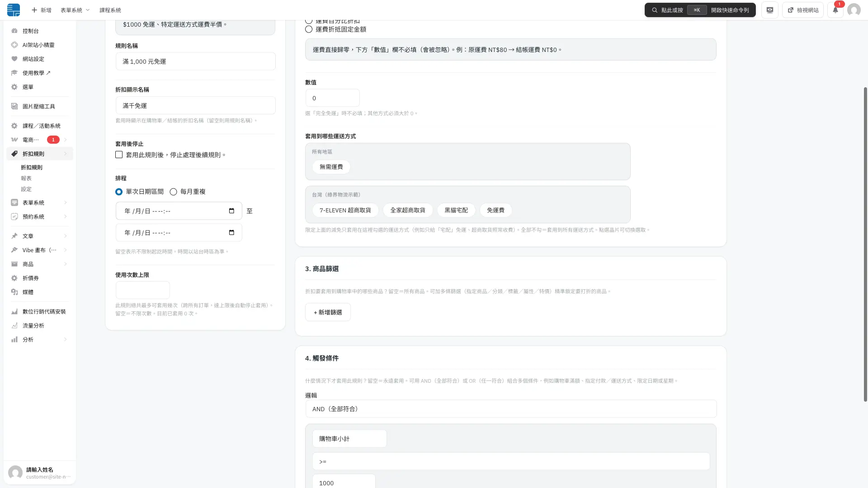The width and height of the screenshot is (868, 488).
Task: Click the 媒體 icon
Action: [14, 292]
